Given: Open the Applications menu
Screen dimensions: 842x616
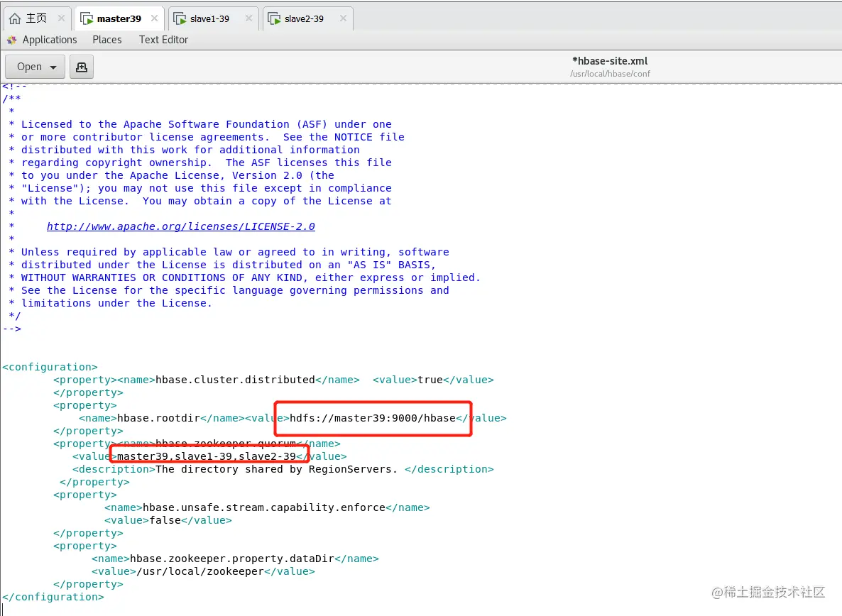Looking at the screenshot, I should click(50, 40).
